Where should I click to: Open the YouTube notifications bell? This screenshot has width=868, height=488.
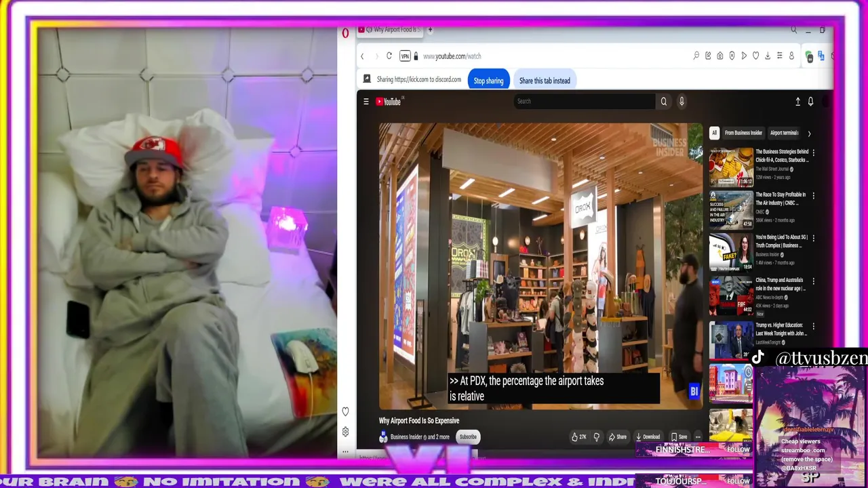(810, 102)
